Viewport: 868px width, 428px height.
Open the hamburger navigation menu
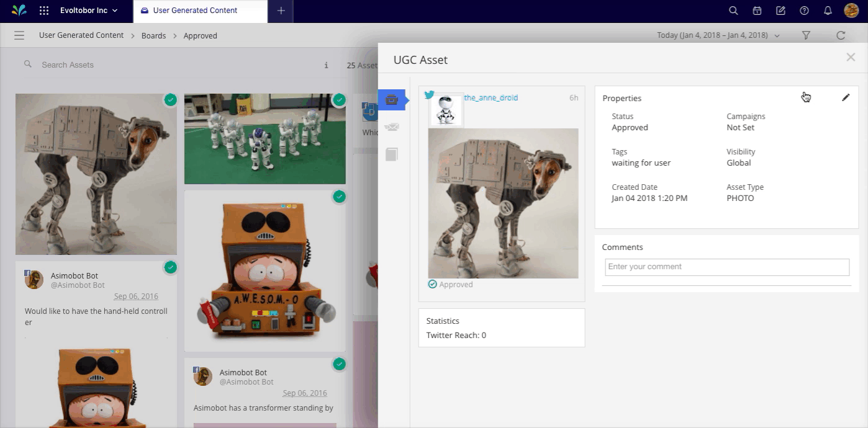pos(19,35)
